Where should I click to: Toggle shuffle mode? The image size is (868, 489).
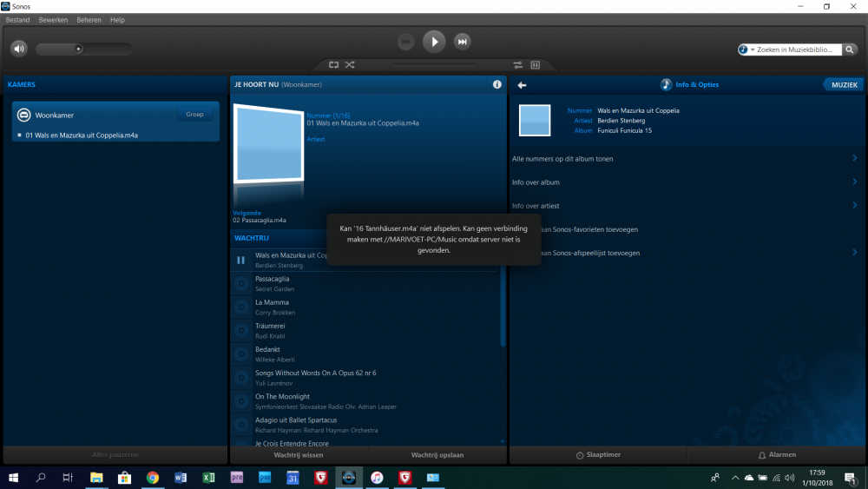pos(350,64)
